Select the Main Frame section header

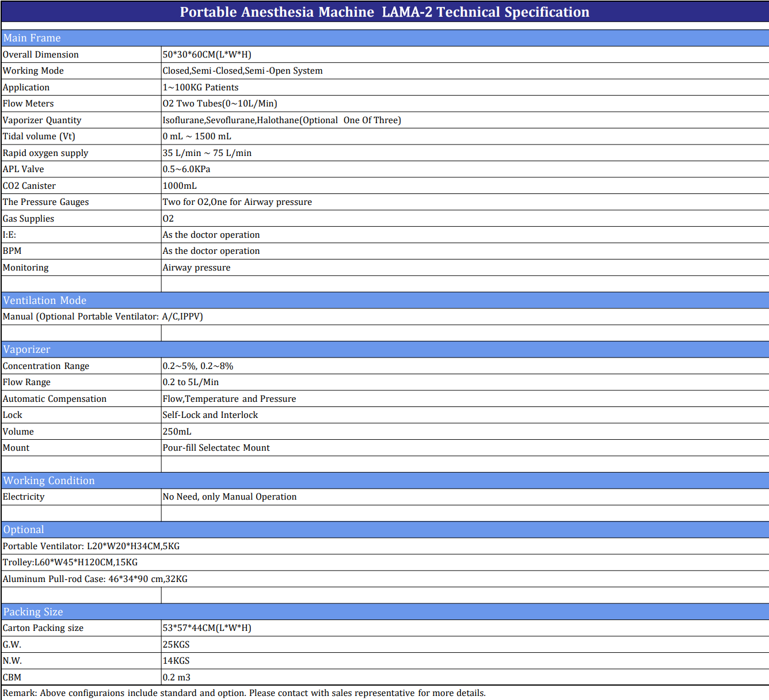click(32, 38)
